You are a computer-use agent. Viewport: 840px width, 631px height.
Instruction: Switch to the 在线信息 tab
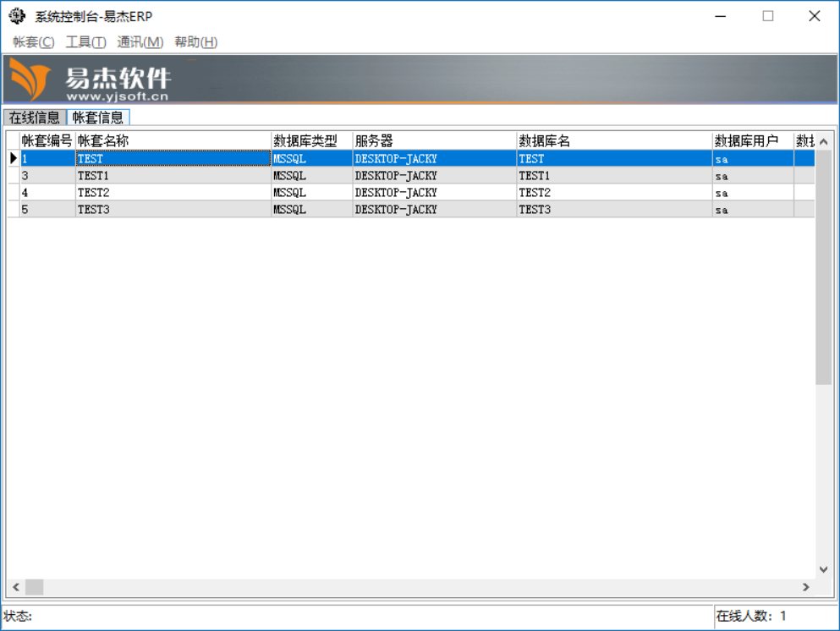[x=35, y=118]
